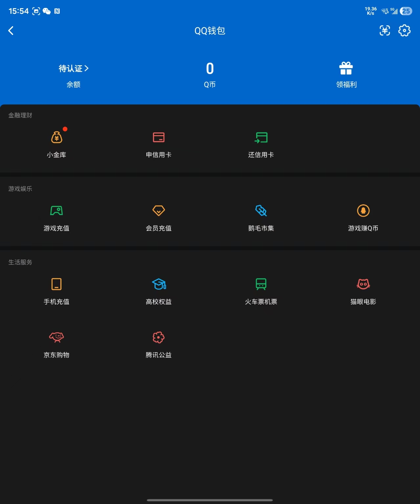This screenshot has width=420, height=504.
Task: Select 会员充值 membership recharge icon
Action: click(x=158, y=216)
